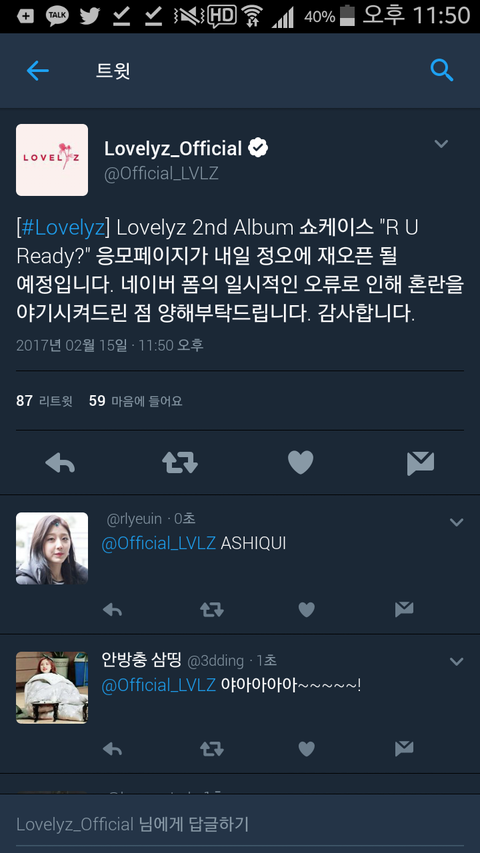Retweet the Lovelyz_Official tweet

pos(180,463)
